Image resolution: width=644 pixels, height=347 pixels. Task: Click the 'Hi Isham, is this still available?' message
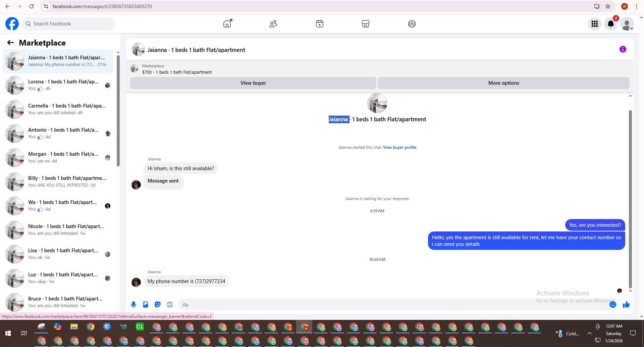click(180, 168)
